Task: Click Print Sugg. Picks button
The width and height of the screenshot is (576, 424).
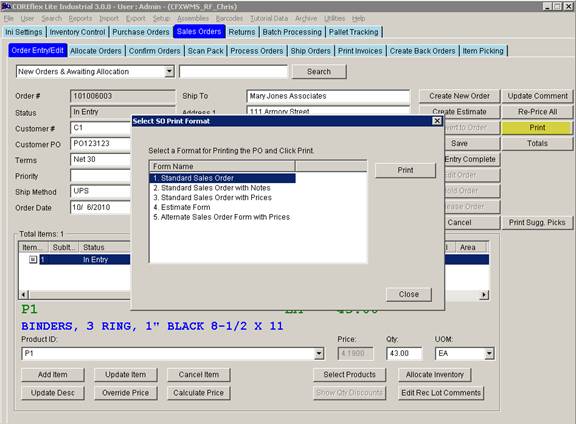Action: pyautogui.click(x=537, y=222)
